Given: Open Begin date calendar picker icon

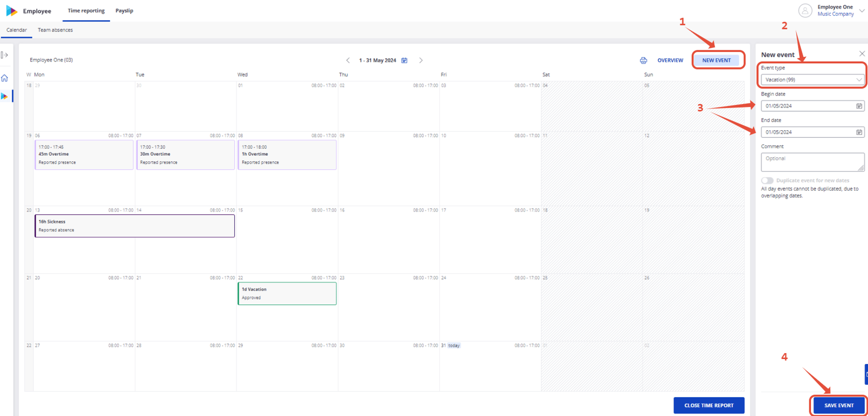Looking at the screenshot, I should pyautogui.click(x=859, y=106).
